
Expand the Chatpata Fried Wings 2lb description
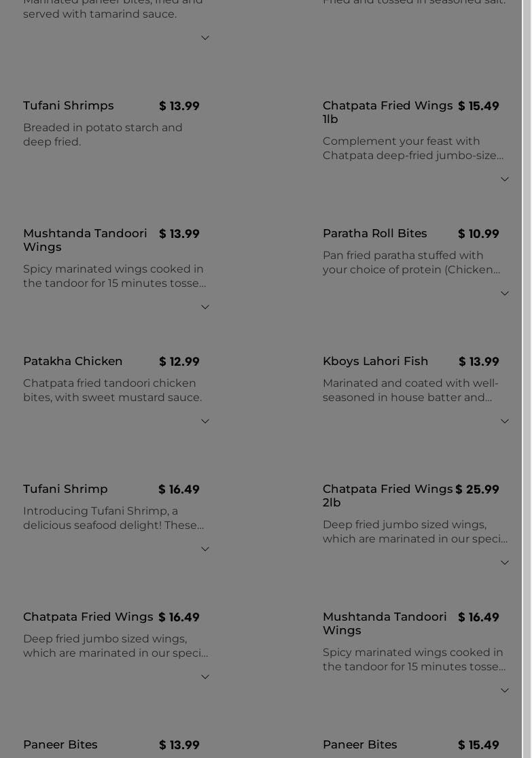coord(504,563)
